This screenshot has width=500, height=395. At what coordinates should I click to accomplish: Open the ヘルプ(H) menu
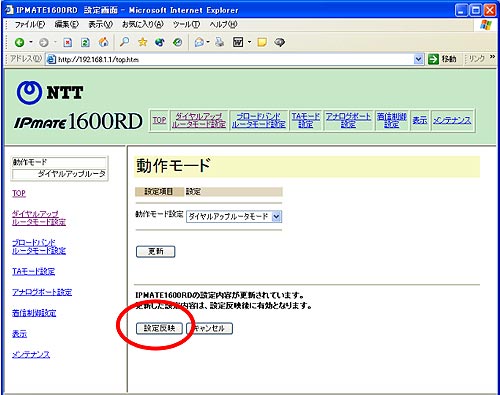[x=223, y=24]
